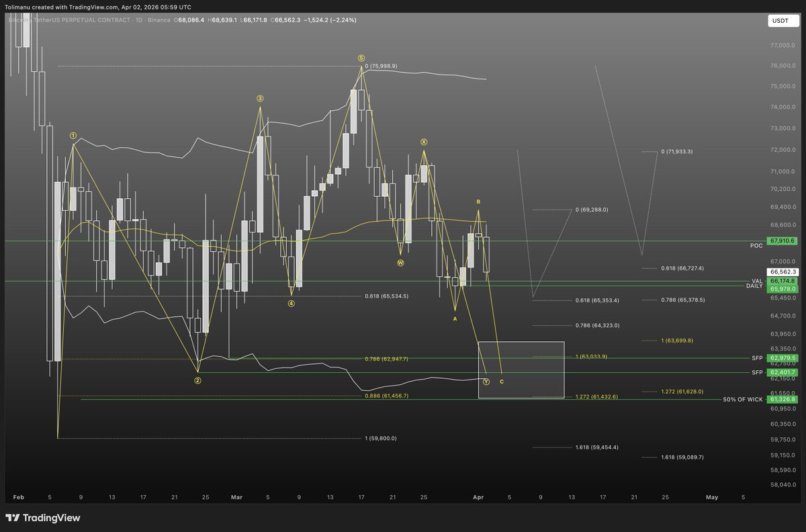This screenshot has width=806, height=532.
Task: Click the 74,000.0 price axis label
Action: tap(782, 107)
